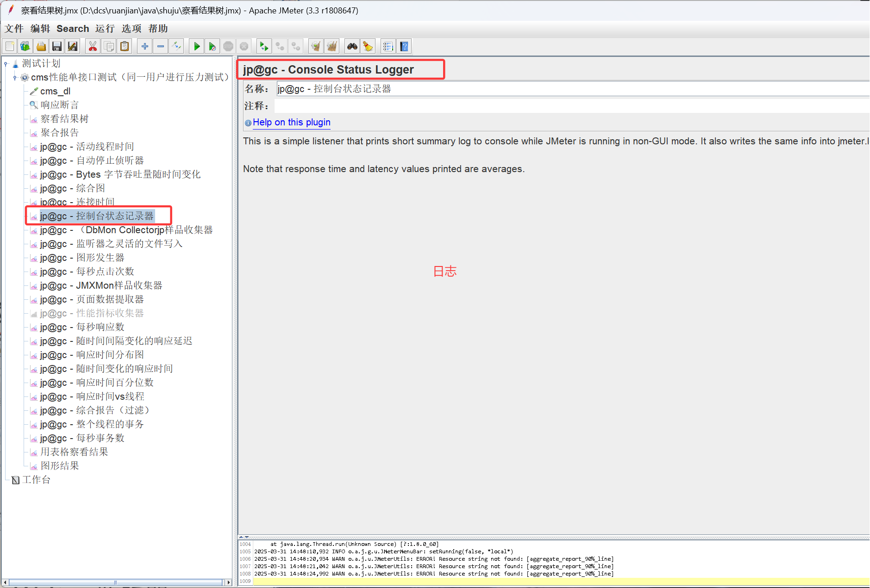Select the cms_dl sampler node
This screenshot has width=870, height=588.
(55, 91)
